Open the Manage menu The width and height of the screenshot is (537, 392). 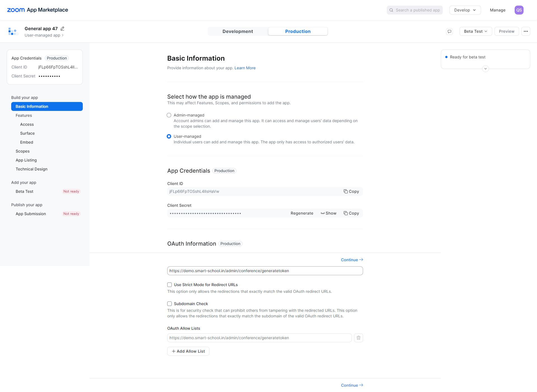(x=498, y=10)
